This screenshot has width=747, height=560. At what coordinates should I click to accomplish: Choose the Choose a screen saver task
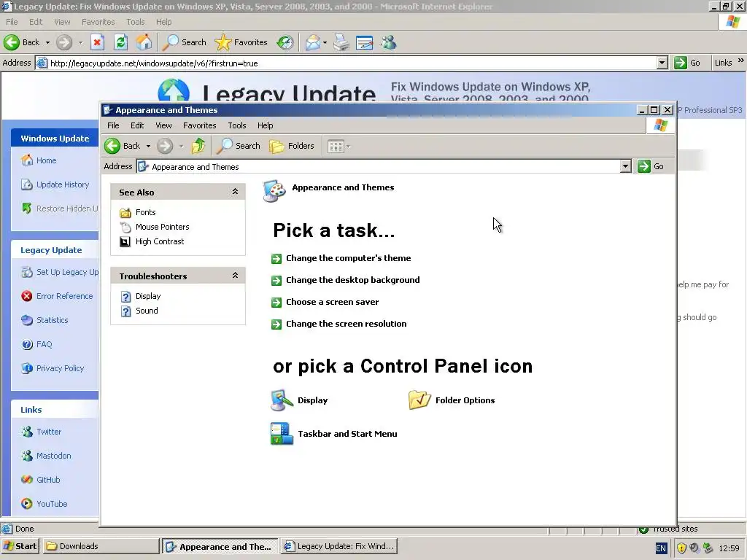pos(325,302)
